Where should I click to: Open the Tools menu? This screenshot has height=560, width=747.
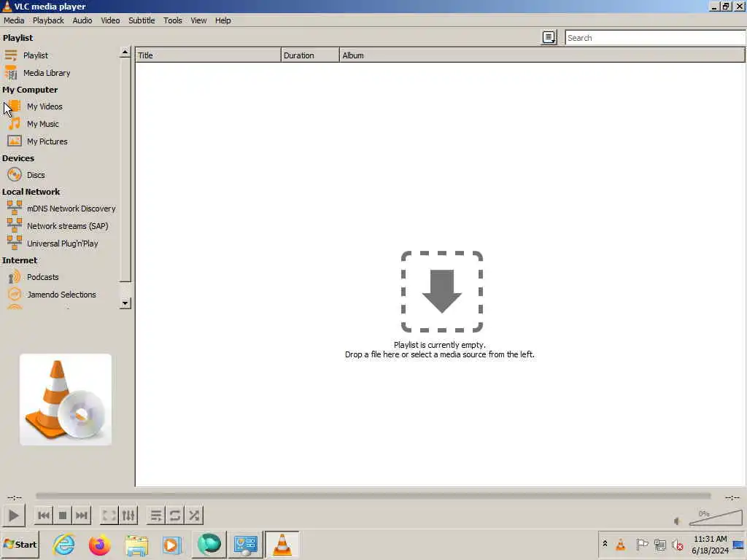pos(172,20)
